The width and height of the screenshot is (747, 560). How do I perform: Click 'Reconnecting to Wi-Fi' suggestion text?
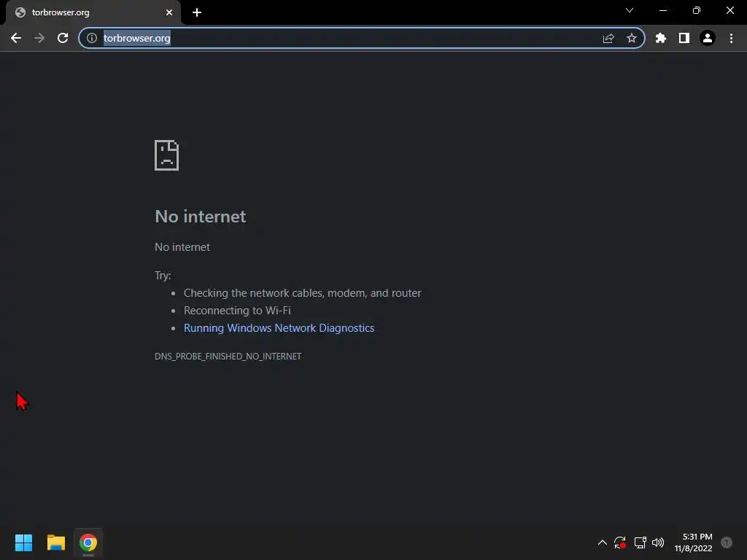(237, 311)
